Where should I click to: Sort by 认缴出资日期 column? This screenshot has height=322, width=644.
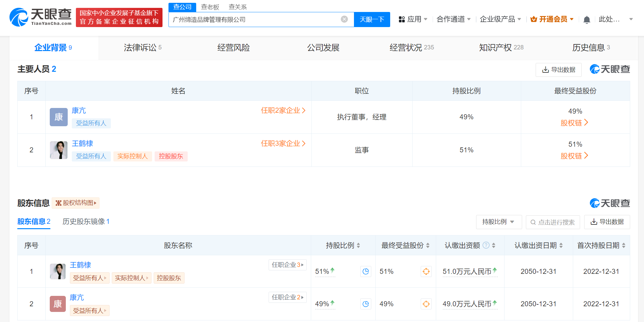[x=561, y=246]
